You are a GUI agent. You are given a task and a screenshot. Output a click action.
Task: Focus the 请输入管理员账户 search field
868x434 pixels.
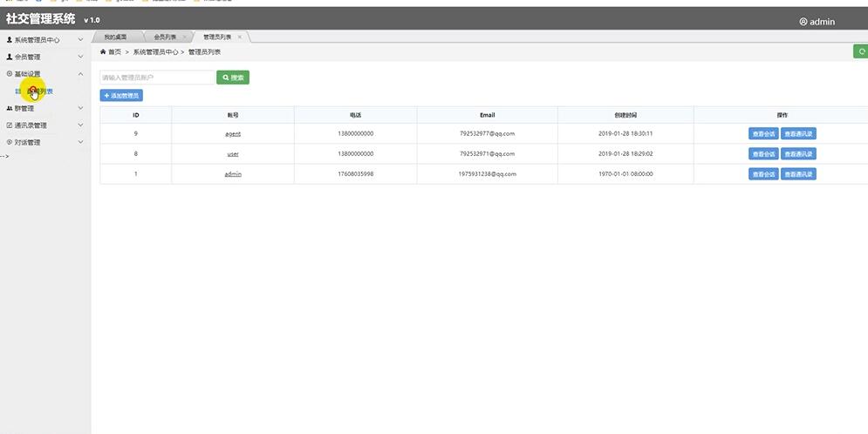click(157, 78)
